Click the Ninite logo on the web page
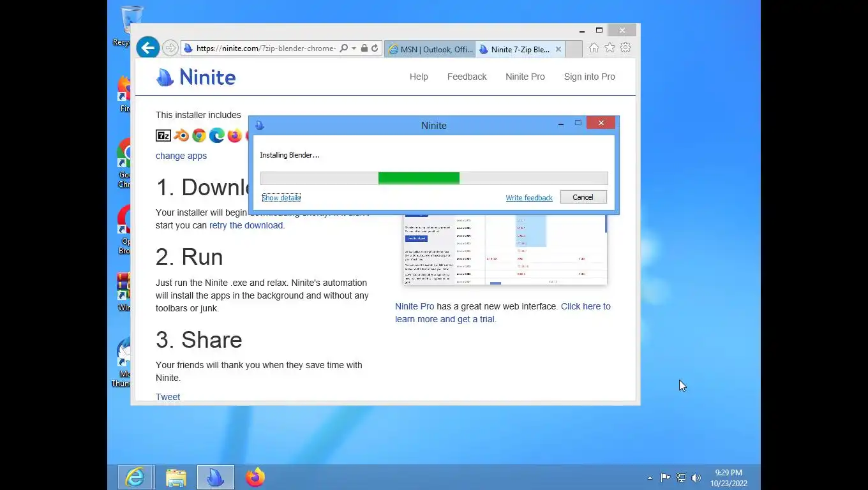Image resolution: width=868 pixels, height=490 pixels. (196, 77)
